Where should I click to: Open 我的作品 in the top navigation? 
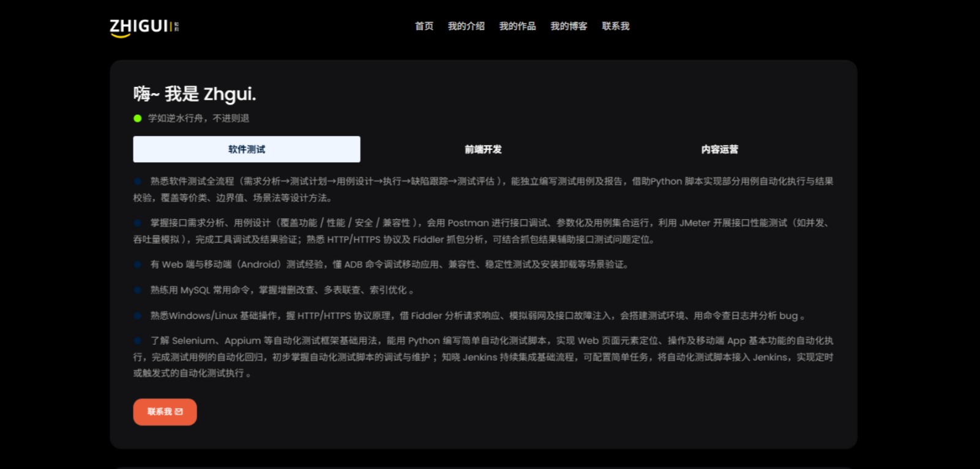(517, 26)
